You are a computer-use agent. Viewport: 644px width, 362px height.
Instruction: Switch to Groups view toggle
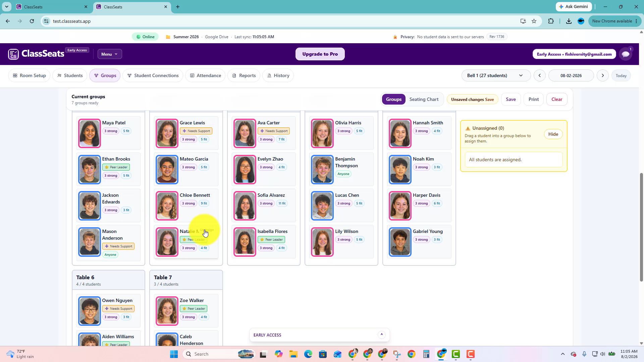[x=393, y=99]
